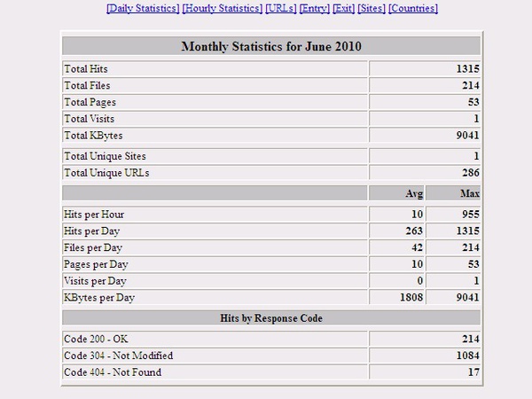Go to the URLs section link
This screenshot has width=532, height=399.
(x=281, y=8)
